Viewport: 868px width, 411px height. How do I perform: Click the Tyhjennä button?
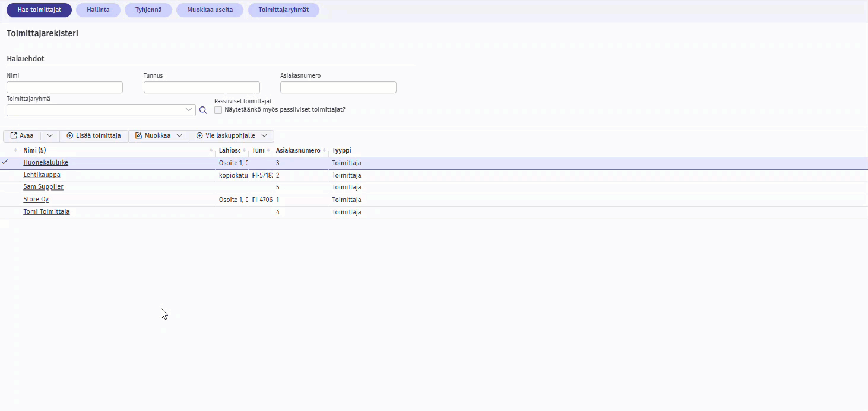[148, 10]
